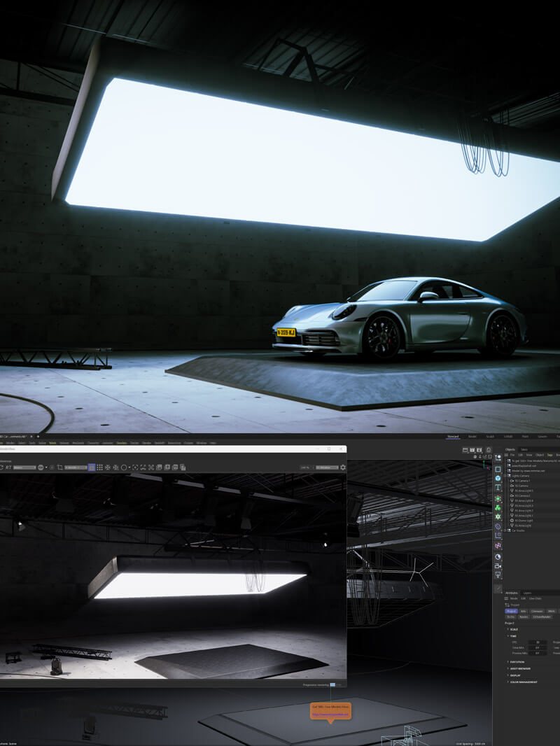Click the Text spline tool icon
The width and height of the screenshot is (560, 746).
[498, 488]
